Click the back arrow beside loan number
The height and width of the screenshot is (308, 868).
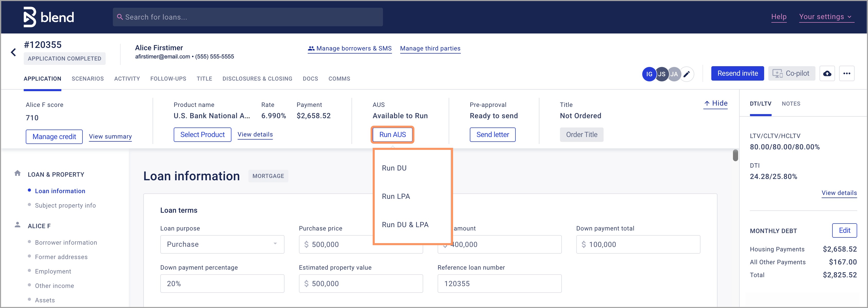coord(13,52)
